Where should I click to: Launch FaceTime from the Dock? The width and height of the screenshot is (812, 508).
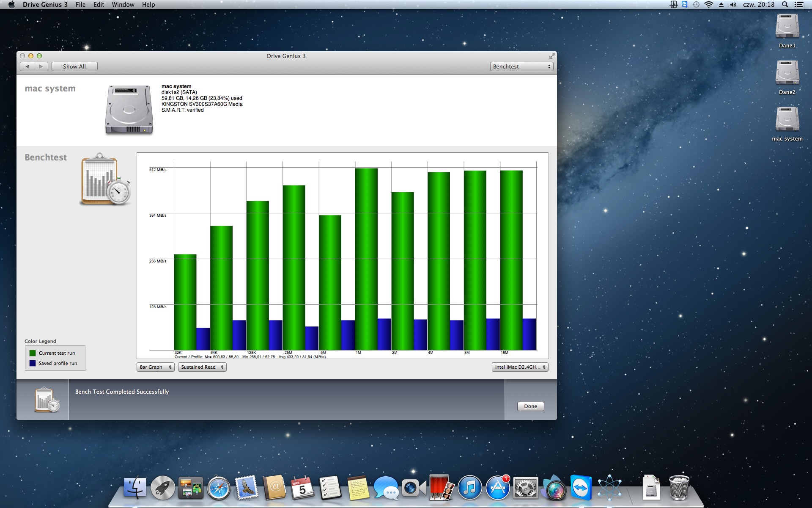pos(414,488)
